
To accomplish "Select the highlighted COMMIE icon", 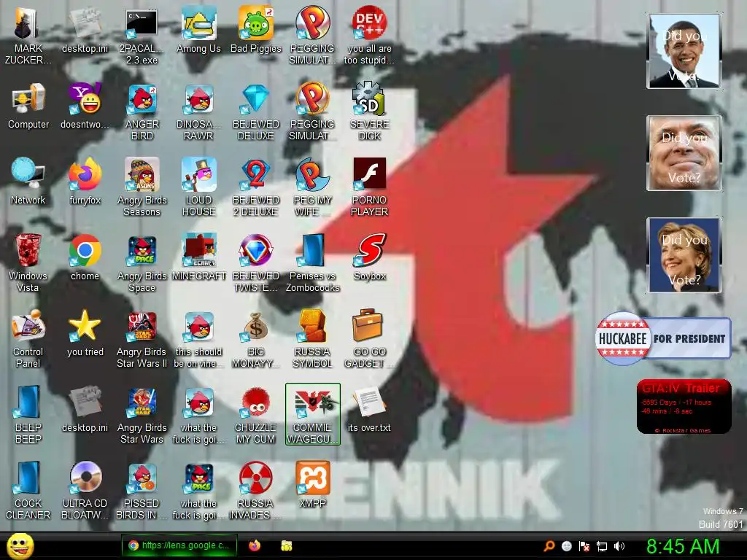I will [x=312, y=414].
